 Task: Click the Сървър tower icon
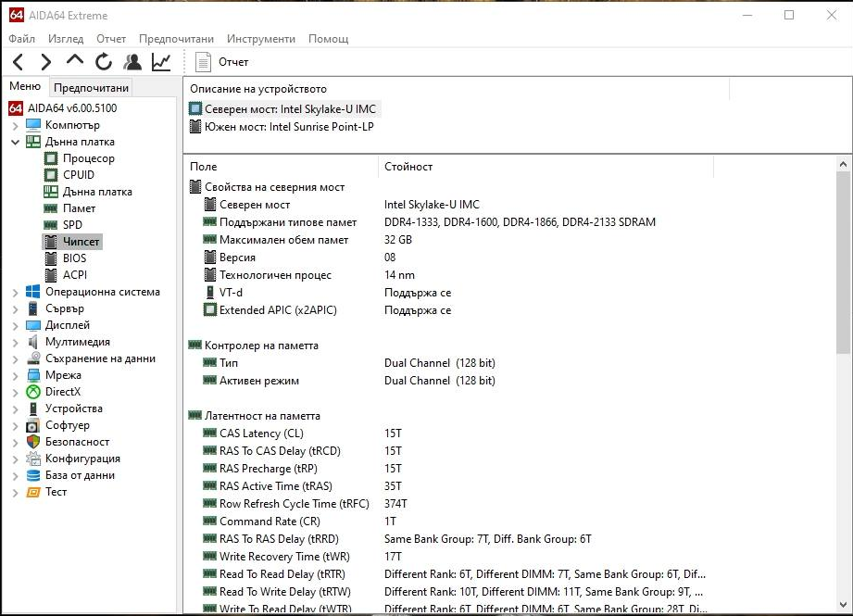[x=33, y=308]
